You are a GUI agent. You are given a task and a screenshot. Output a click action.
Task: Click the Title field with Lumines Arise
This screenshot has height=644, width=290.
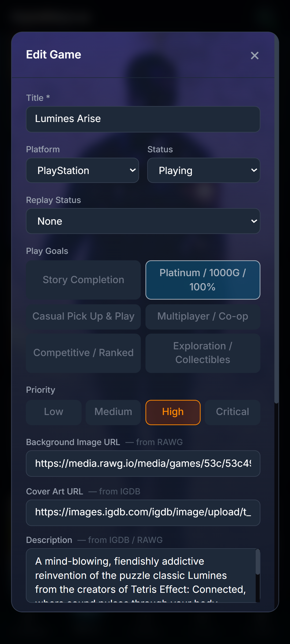point(143,119)
